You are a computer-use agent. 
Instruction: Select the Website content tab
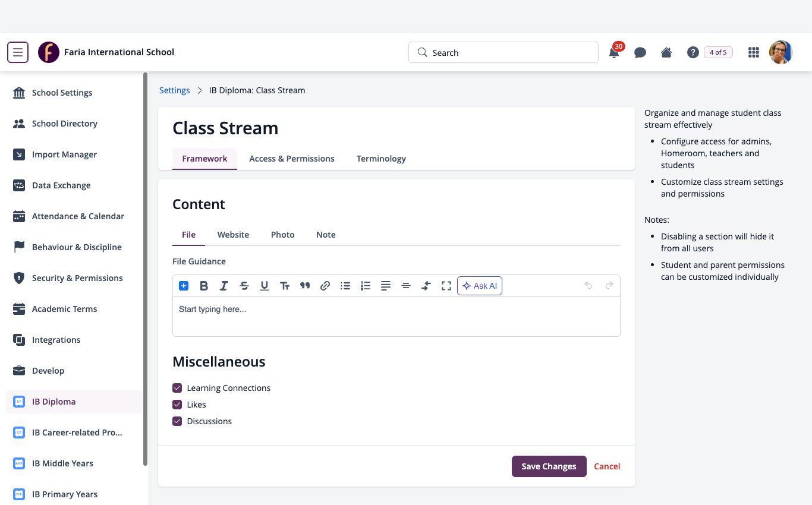pos(233,235)
